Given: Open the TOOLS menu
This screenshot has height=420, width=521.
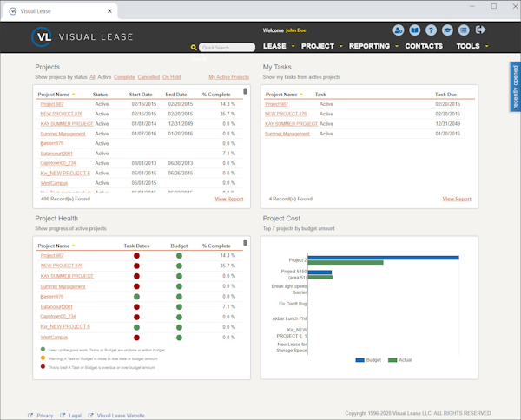Looking at the screenshot, I should tap(468, 46).
